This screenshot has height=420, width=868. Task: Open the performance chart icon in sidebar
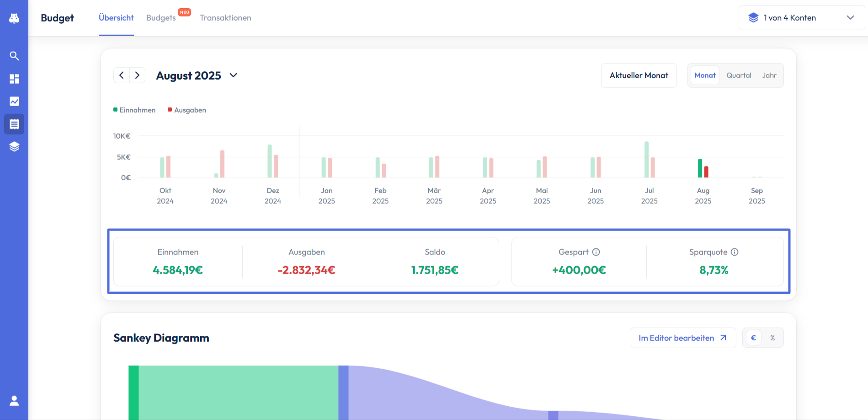14,101
